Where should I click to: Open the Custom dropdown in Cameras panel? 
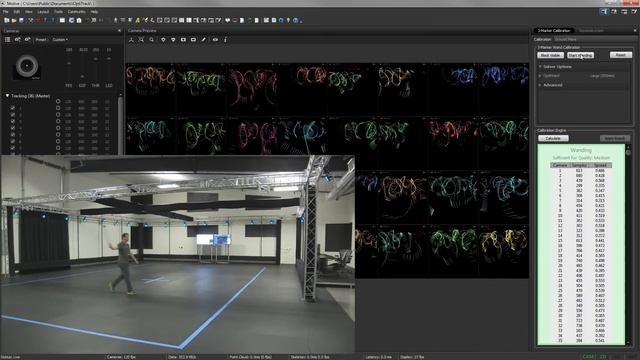60,40
